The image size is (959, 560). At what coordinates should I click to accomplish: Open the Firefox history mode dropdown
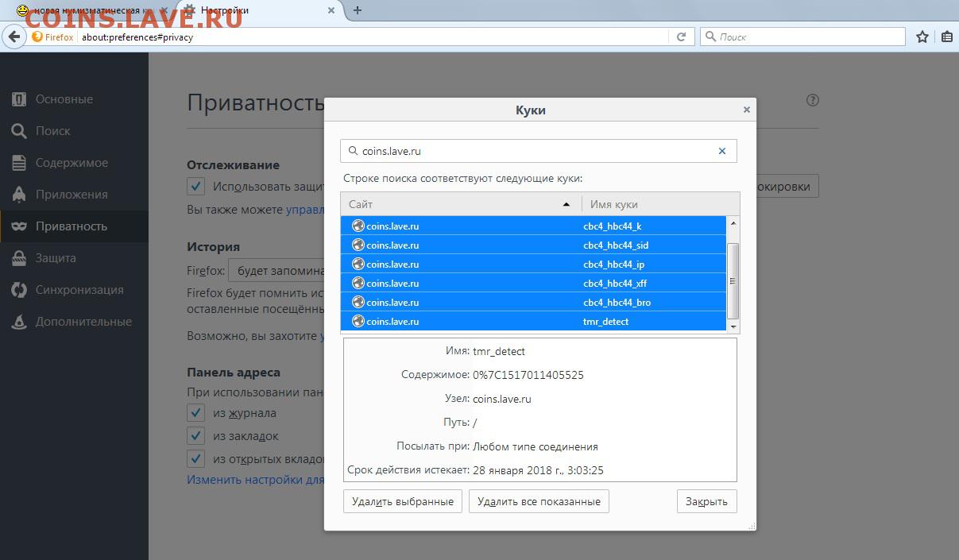click(x=276, y=271)
